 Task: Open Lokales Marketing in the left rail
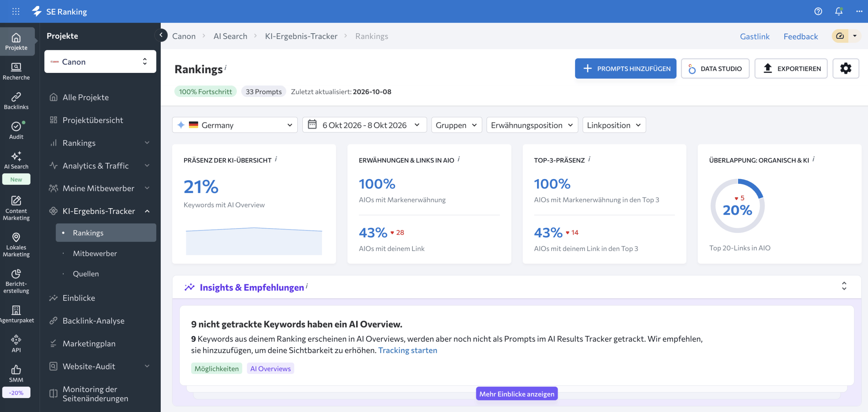pyautogui.click(x=16, y=245)
